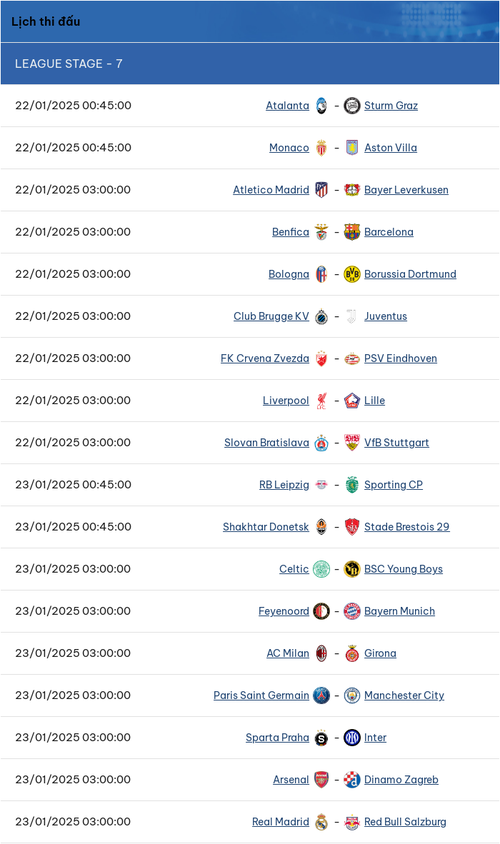Click the Real Madrid crest icon
500x844 pixels.
coord(321,821)
